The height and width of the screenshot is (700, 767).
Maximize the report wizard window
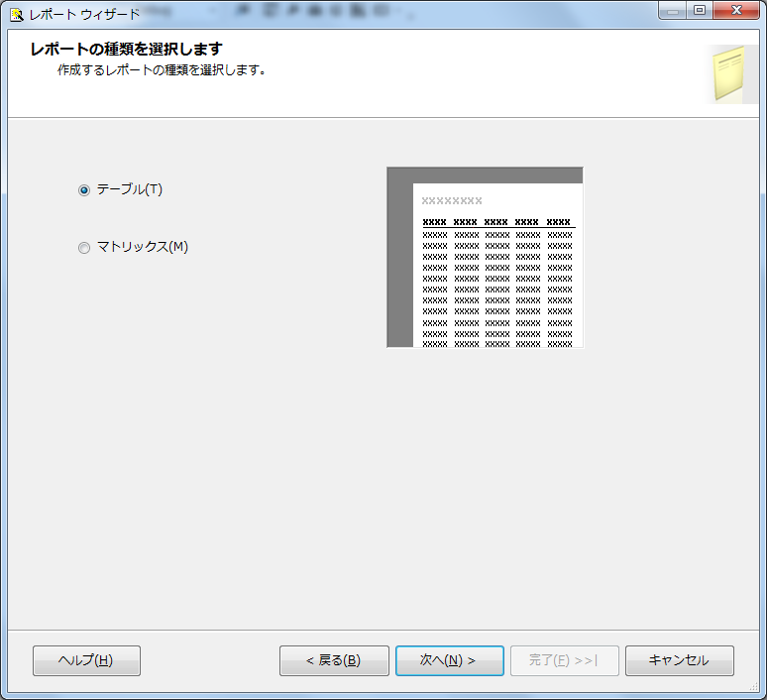pos(700,10)
